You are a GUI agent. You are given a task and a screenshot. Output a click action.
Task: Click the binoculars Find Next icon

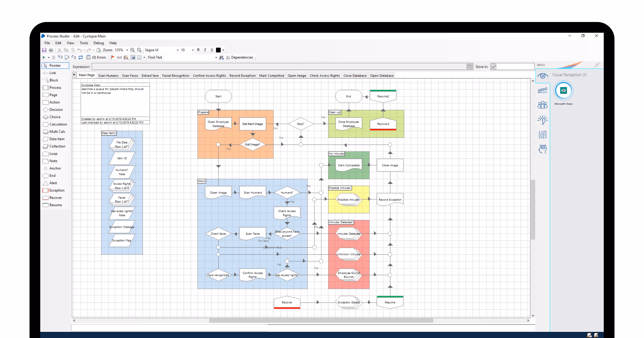221,57
